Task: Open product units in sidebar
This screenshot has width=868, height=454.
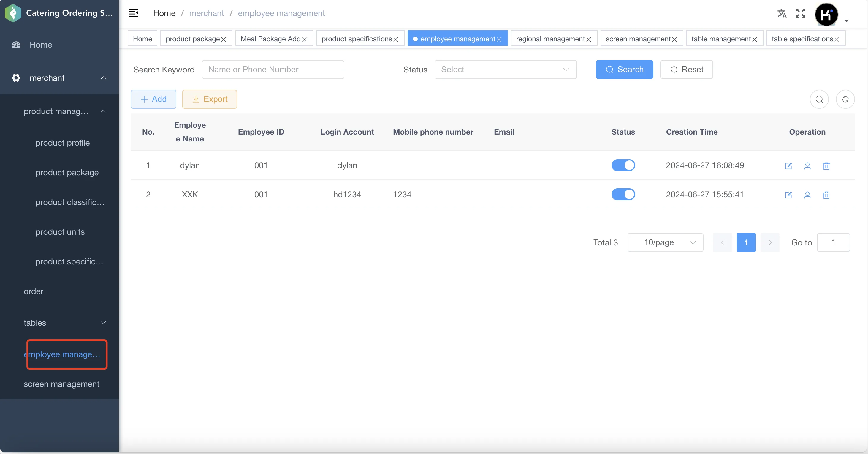Action: (60, 232)
